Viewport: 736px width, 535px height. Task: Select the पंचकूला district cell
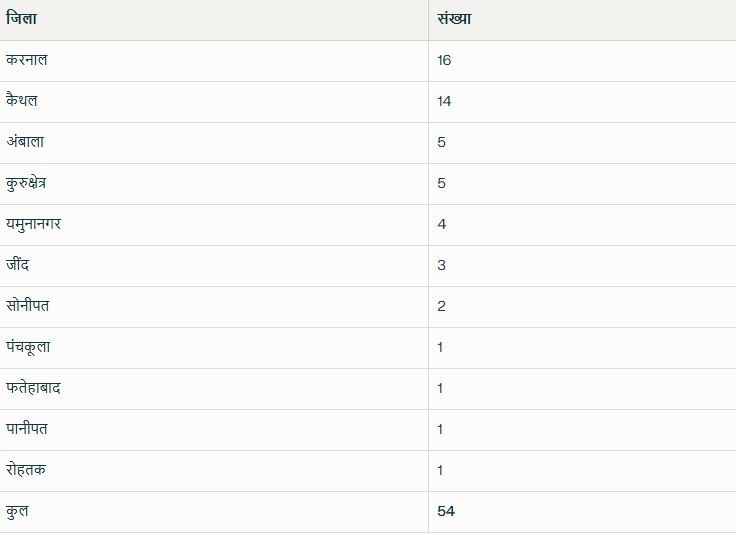pyautogui.click(x=28, y=347)
